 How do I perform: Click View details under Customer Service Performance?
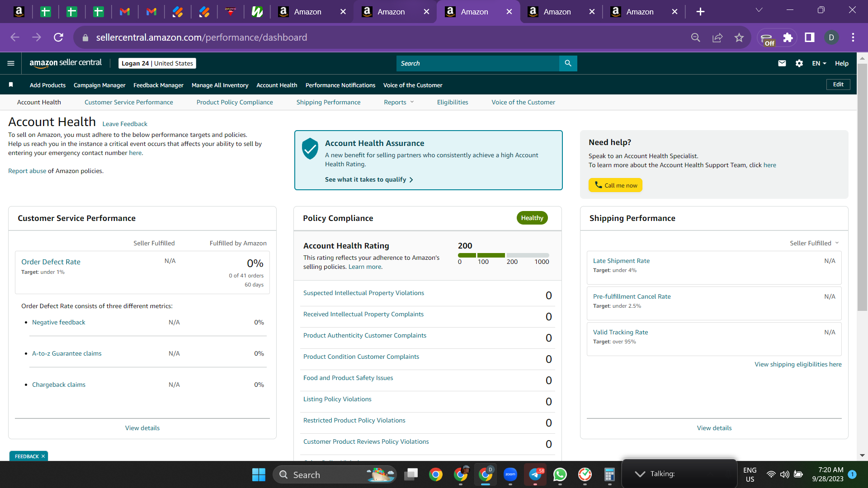[142, 428]
